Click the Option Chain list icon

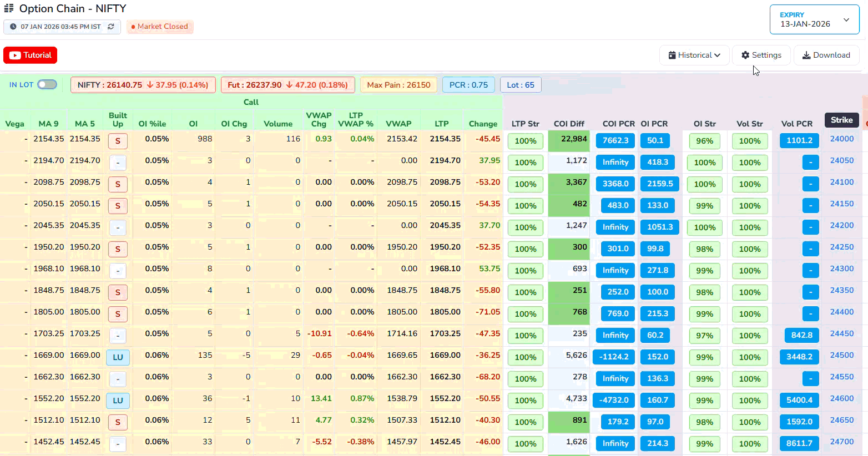pos(9,8)
